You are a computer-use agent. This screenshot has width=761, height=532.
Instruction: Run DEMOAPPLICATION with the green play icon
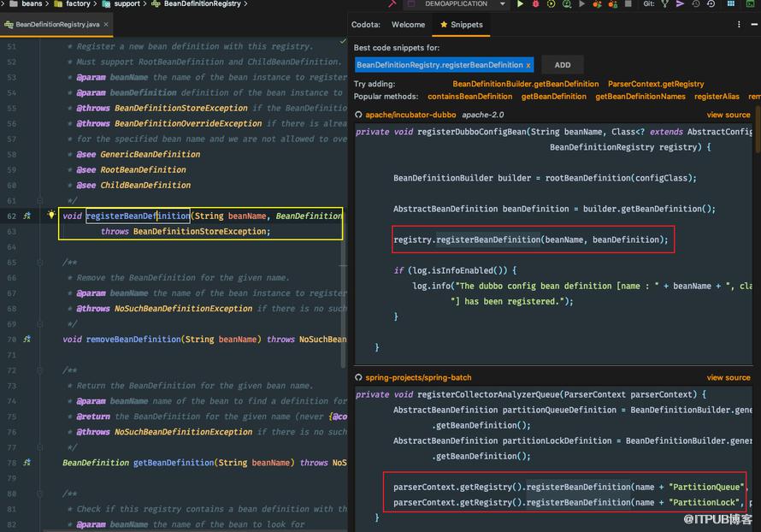(x=520, y=4)
